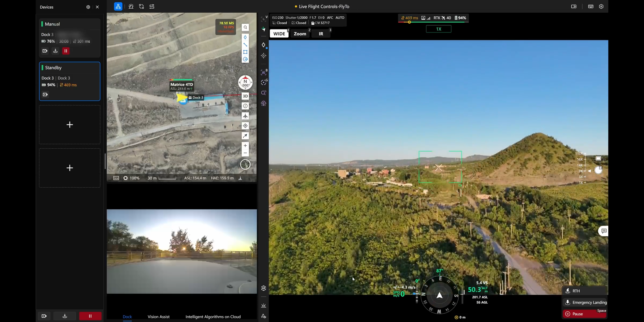Open the Devices settings gear
This screenshot has width=644, height=322.
pos(88,7)
